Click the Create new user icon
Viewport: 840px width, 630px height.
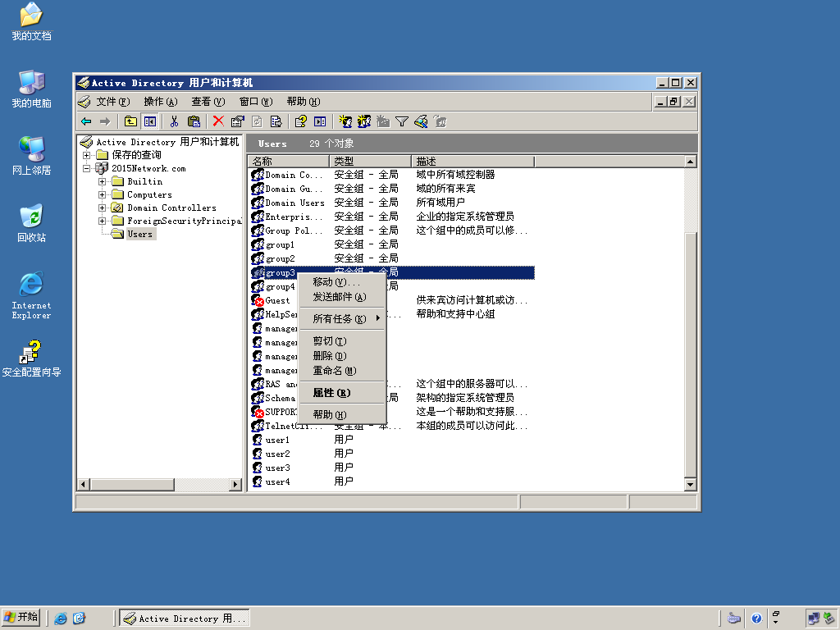click(345, 121)
